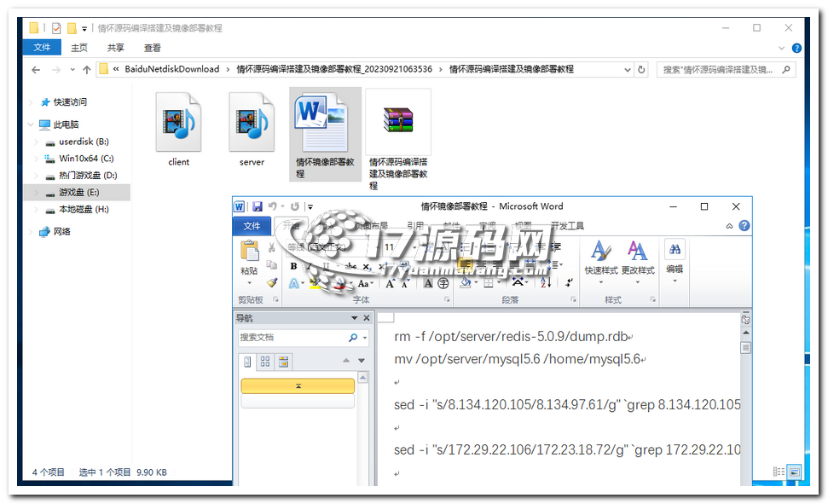
Task: Click the Paste icon in Word ribbon
Action: click(x=249, y=252)
